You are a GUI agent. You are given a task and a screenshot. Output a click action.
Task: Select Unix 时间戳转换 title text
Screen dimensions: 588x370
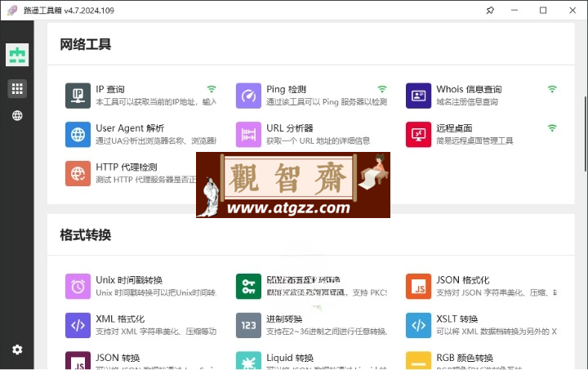click(x=129, y=280)
